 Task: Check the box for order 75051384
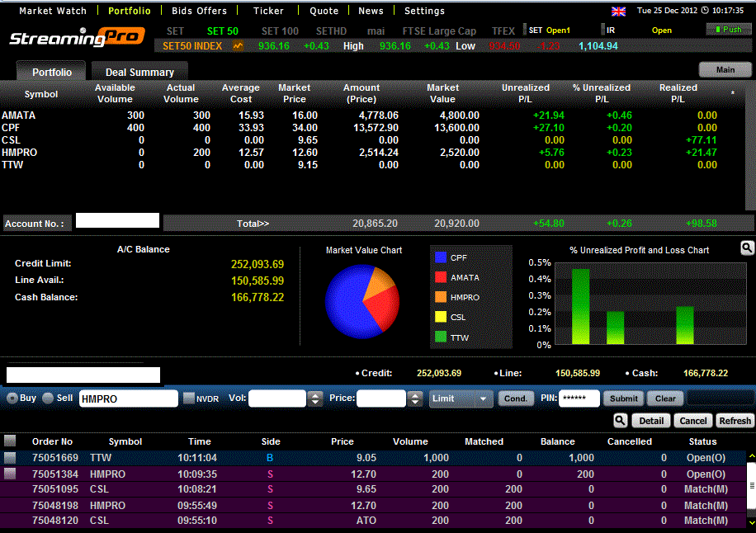tap(10, 474)
